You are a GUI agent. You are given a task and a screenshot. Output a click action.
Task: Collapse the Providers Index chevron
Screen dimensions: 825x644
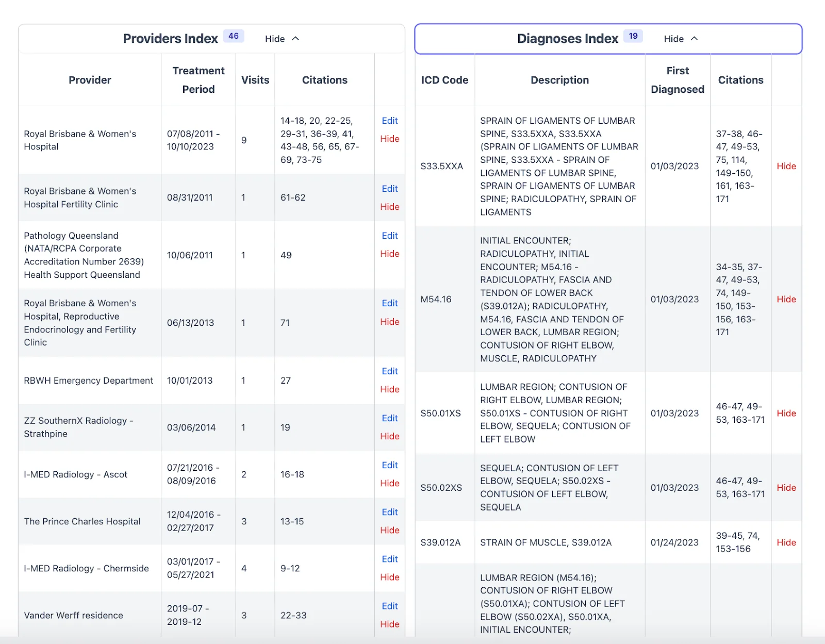point(295,39)
